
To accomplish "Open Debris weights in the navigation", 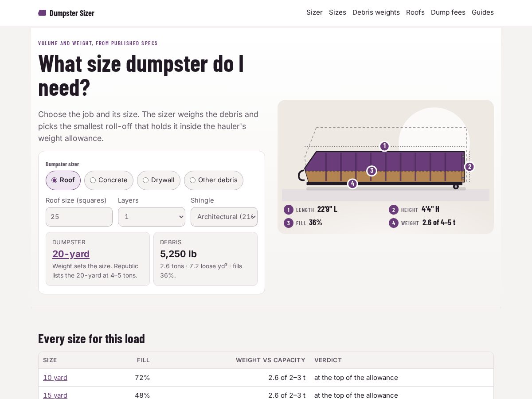I will click(376, 12).
